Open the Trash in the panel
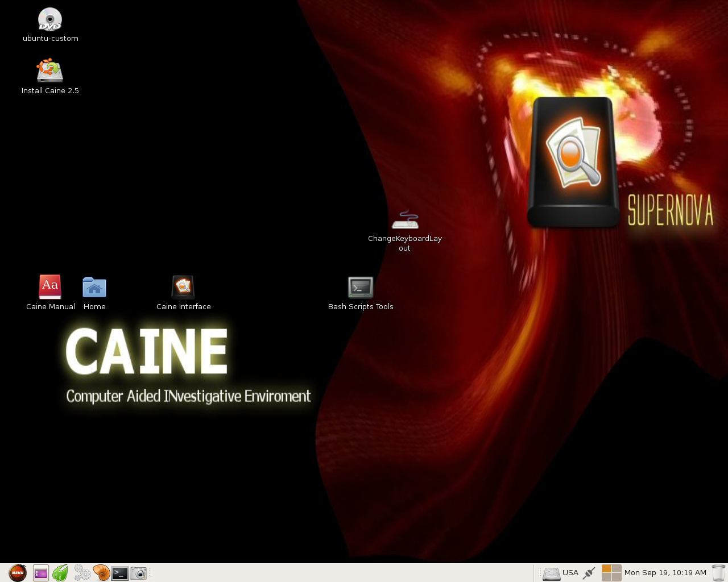 pyautogui.click(x=718, y=573)
